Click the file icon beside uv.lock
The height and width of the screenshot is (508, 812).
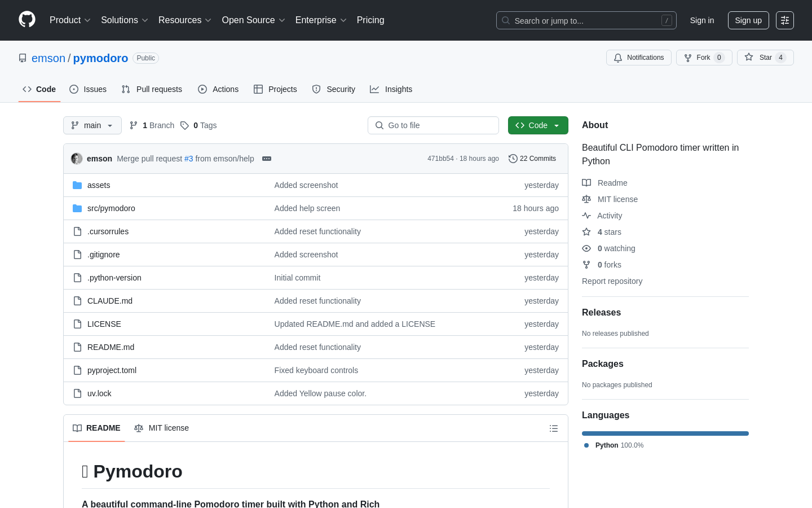77,393
